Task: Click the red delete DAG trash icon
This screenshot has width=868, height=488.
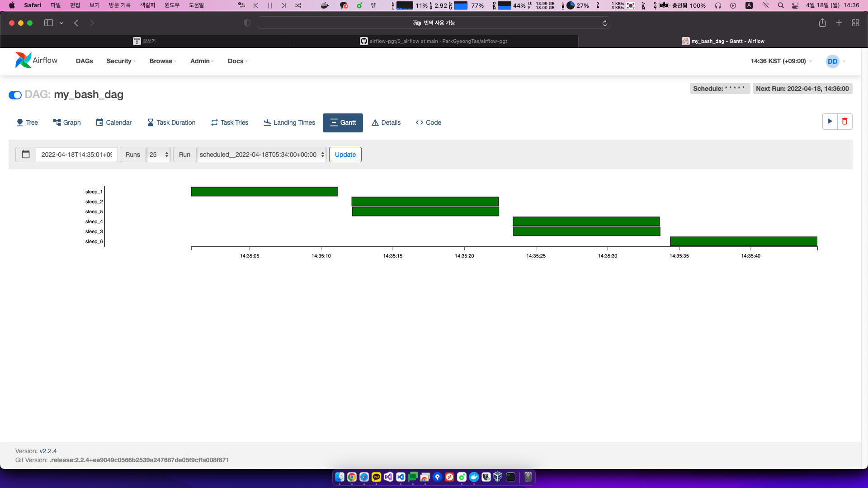Action: click(844, 122)
